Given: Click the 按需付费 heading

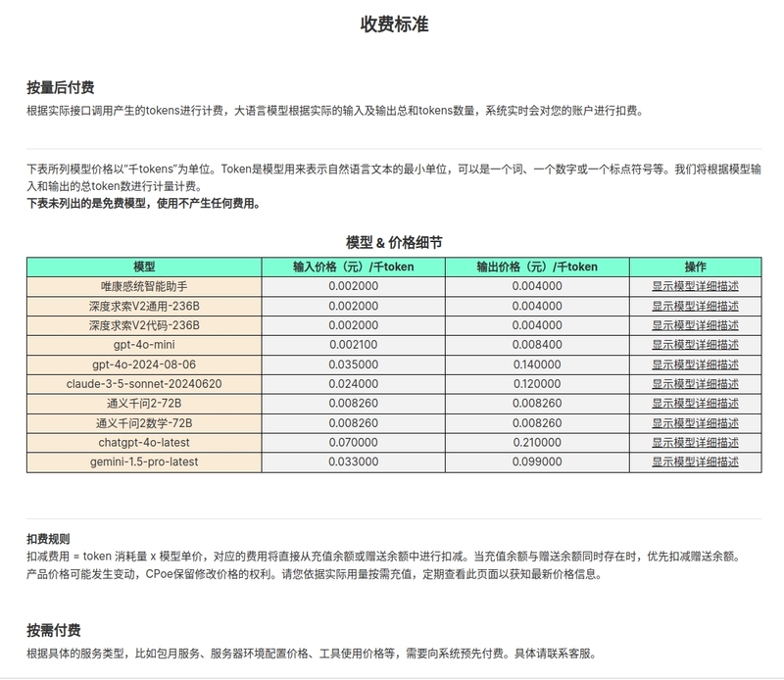Looking at the screenshot, I should tap(54, 630).
